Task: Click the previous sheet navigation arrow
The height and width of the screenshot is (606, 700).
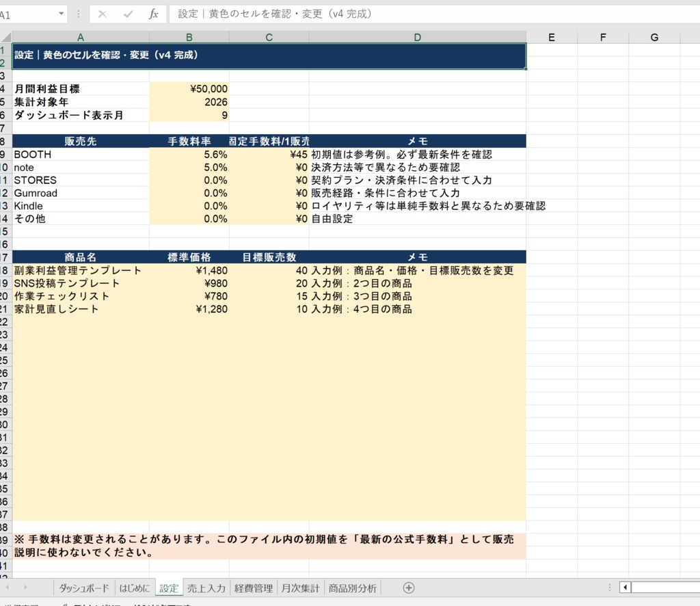Action: (x=8, y=588)
